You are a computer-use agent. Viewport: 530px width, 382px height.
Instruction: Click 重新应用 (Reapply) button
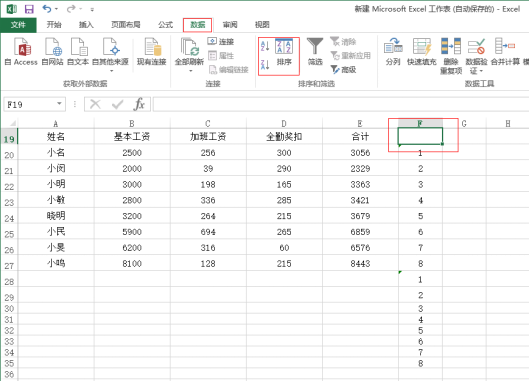[x=351, y=55]
